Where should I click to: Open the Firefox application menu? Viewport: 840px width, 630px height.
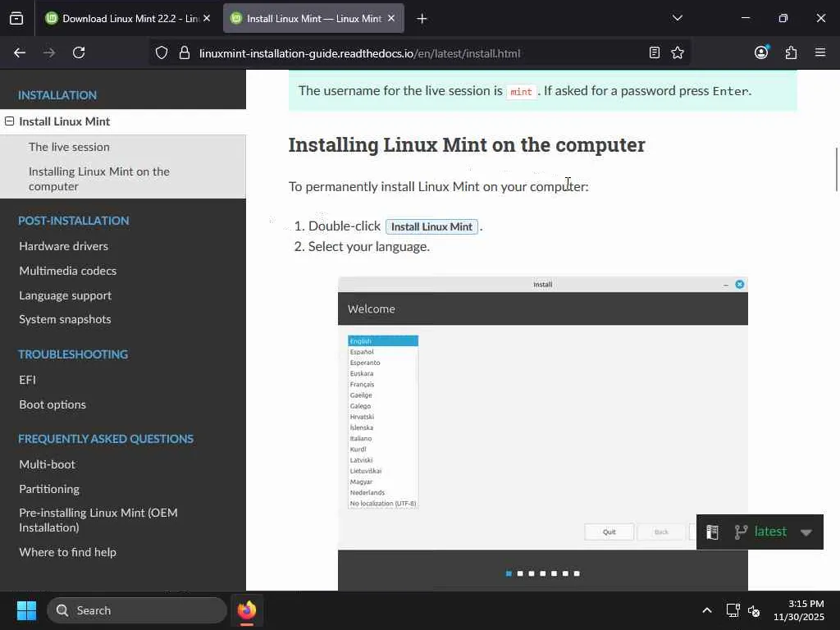820,52
